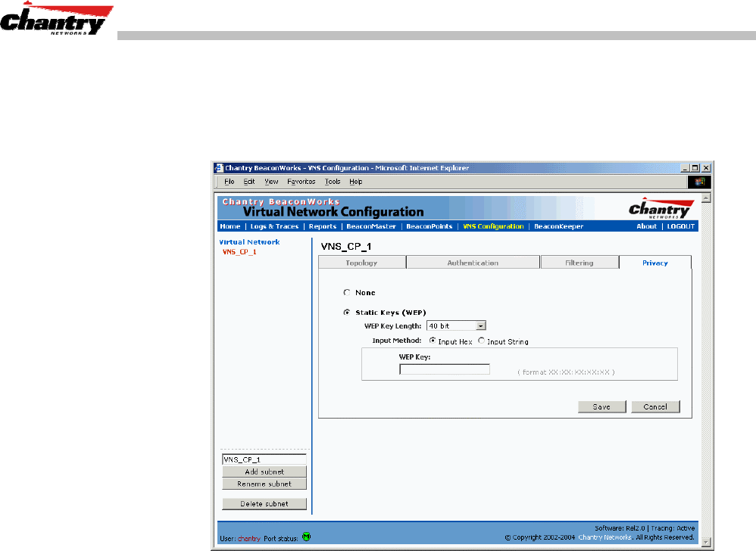The height and width of the screenshot is (551, 756).
Task: Click the chantry user name in footer
Action: pyautogui.click(x=248, y=538)
